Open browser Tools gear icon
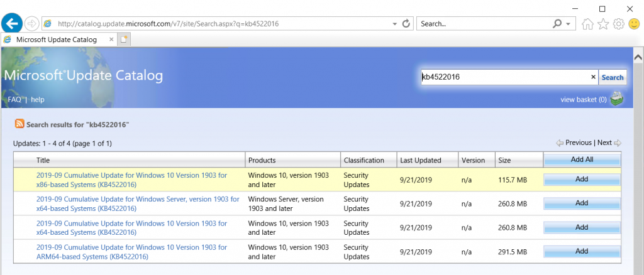 click(619, 24)
